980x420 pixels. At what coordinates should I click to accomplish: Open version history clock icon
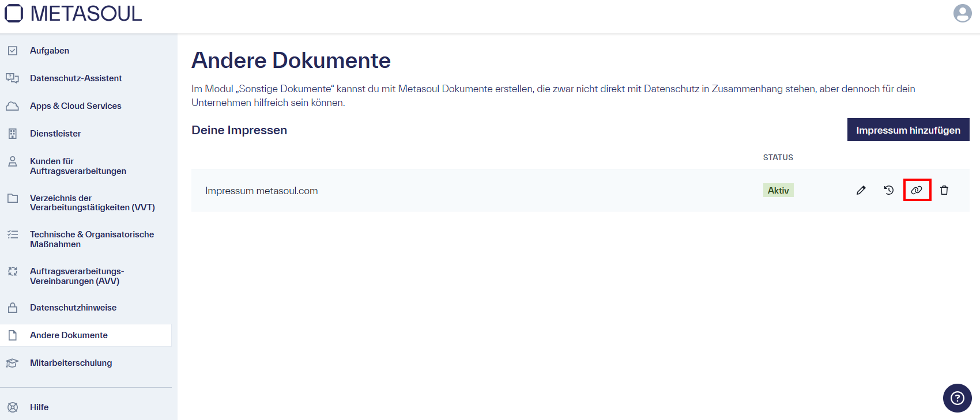888,190
